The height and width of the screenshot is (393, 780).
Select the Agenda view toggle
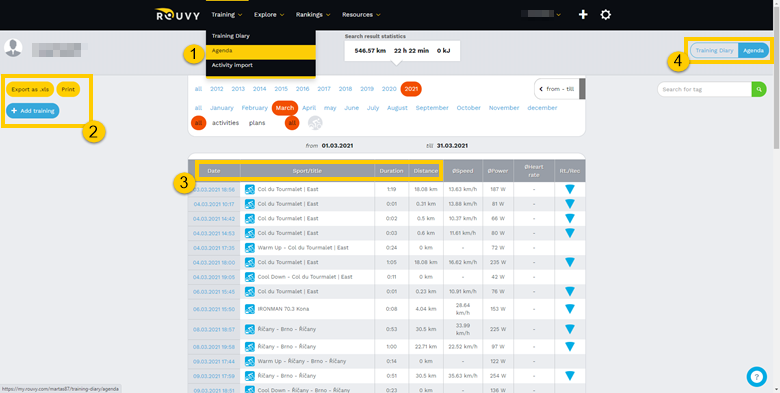click(x=753, y=50)
